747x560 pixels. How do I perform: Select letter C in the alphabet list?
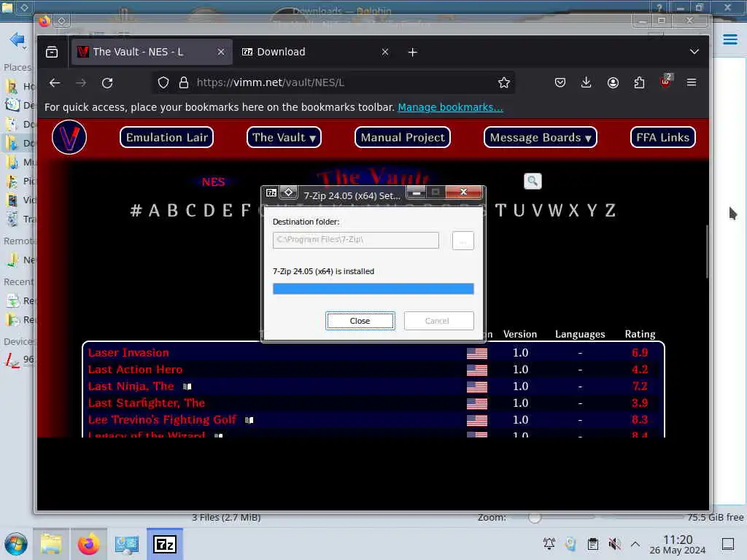pos(191,210)
